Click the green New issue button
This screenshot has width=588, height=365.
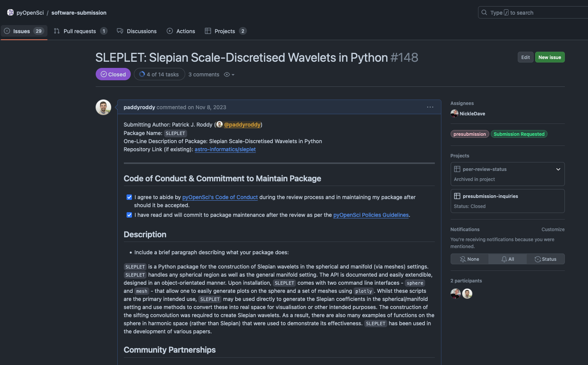[x=549, y=57]
